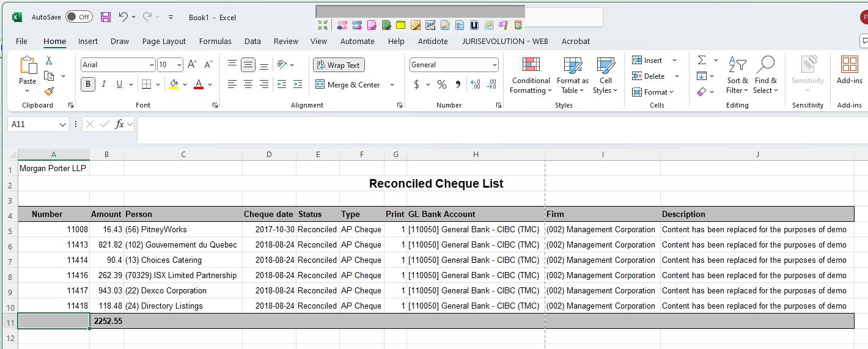Open the Formulas ribbon tab
The height and width of the screenshot is (349, 868).
pos(215,42)
